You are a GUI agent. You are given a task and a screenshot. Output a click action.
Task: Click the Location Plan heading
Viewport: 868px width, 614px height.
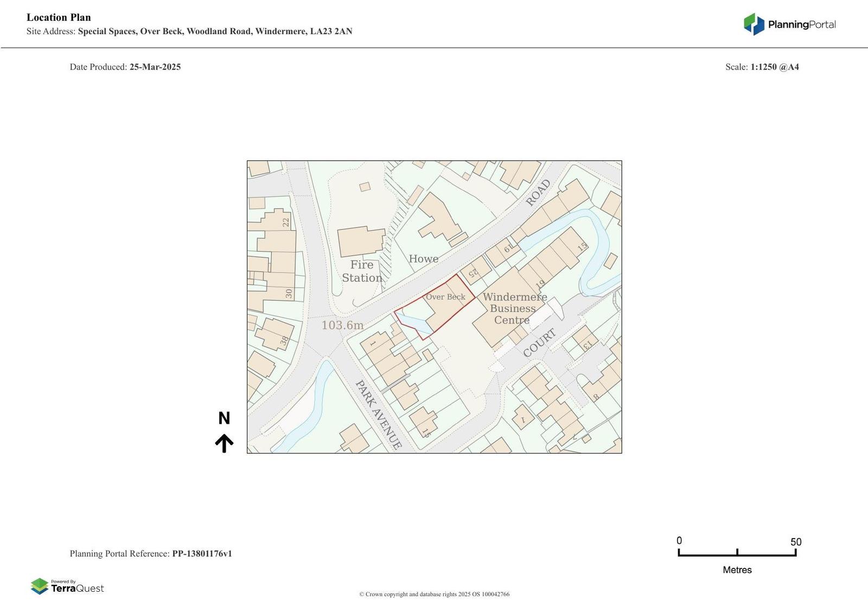(x=59, y=17)
